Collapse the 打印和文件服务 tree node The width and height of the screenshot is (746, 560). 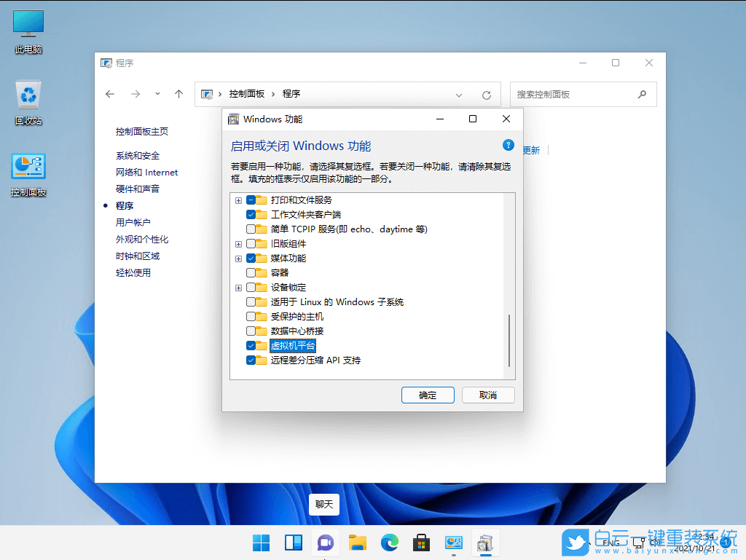238,200
